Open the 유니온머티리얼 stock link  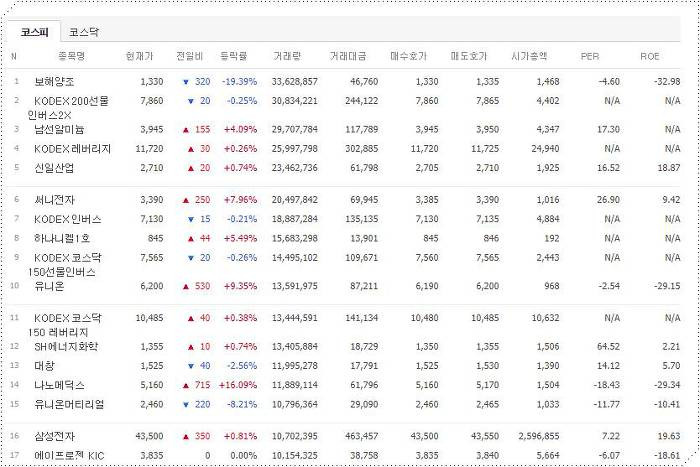pyautogui.click(x=69, y=404)
